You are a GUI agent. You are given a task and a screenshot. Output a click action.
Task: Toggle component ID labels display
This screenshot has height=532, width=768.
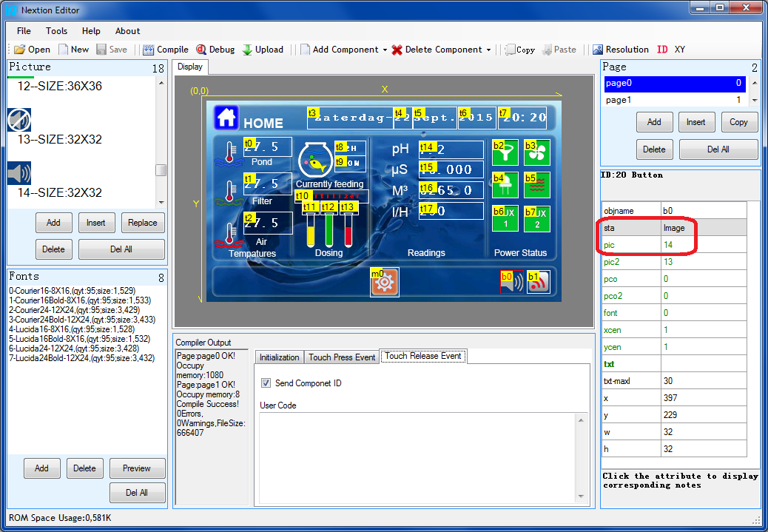[662, 50]
